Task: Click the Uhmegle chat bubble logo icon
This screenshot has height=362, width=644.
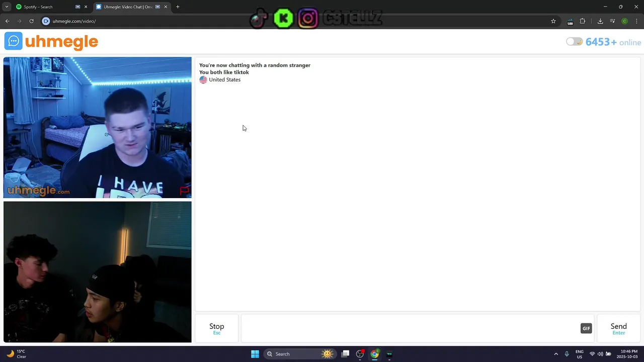Action: [x=14, y=41]
